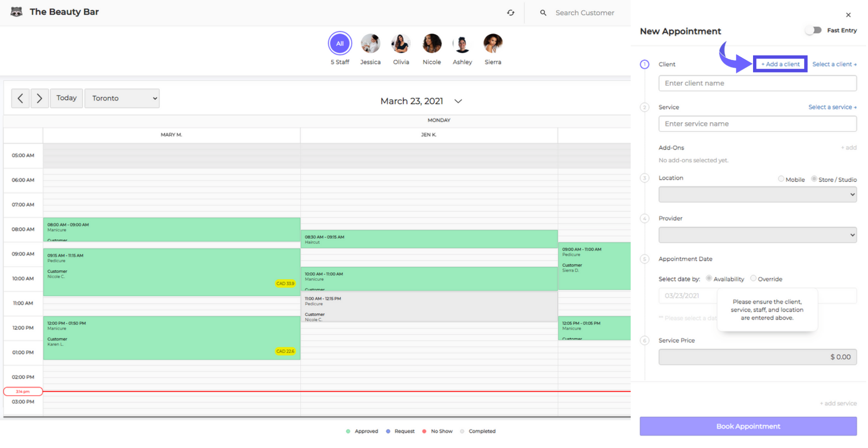Click the search magnifier icon
Viewport: 868px width, 448px height.
pos(543,13)
